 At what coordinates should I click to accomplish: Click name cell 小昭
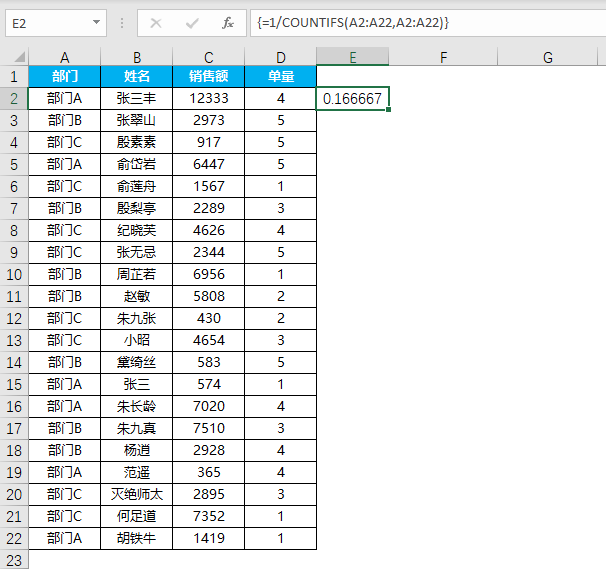pos(136,341)
